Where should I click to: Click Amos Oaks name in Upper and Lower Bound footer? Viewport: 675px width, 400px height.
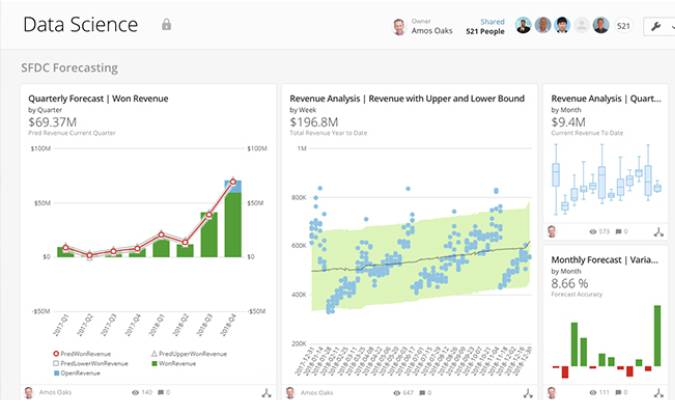(x=316, y=392)
